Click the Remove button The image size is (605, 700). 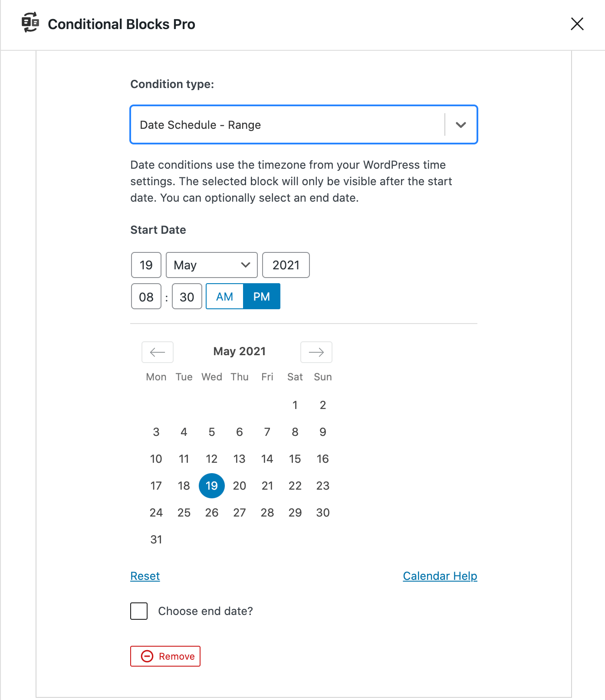(165, 656)
